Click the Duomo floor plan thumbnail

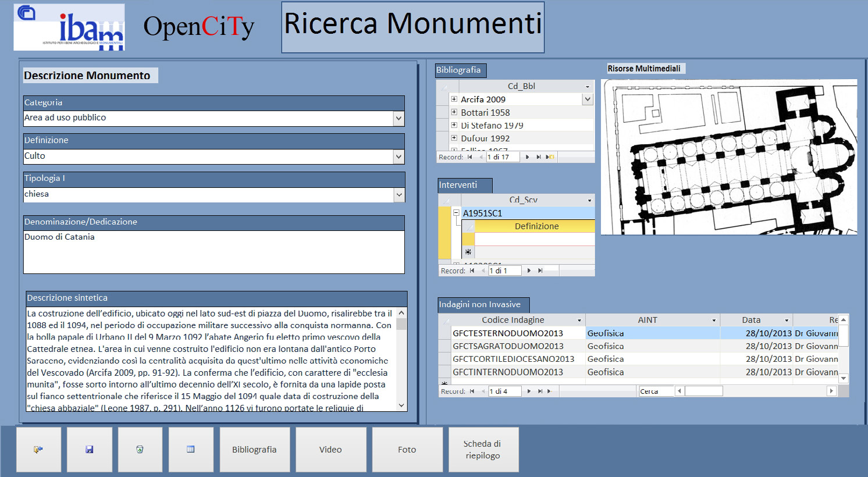[x=729, y=157]
